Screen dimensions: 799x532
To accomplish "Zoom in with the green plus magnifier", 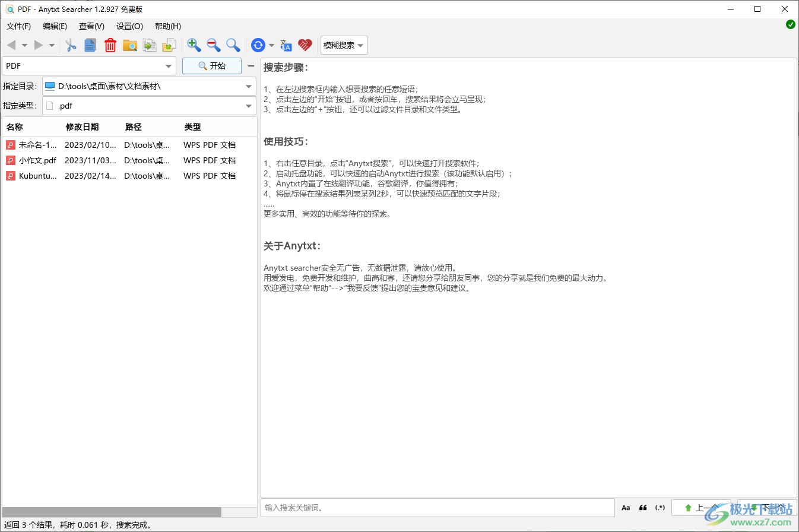I will (x=194, y=45).
